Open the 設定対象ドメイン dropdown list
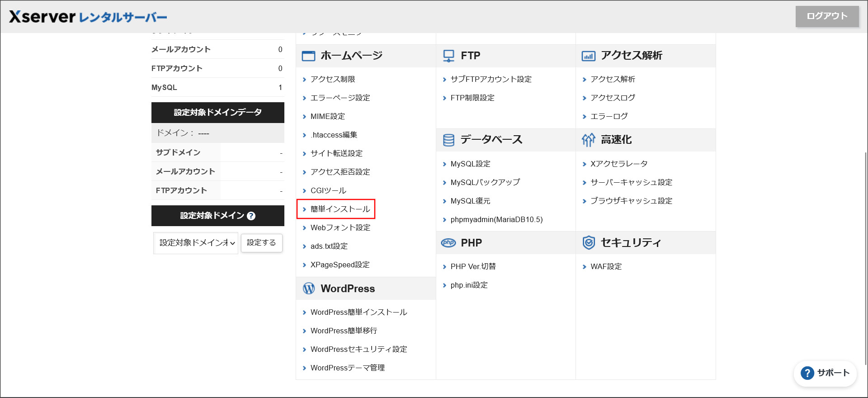 (196, 243)
